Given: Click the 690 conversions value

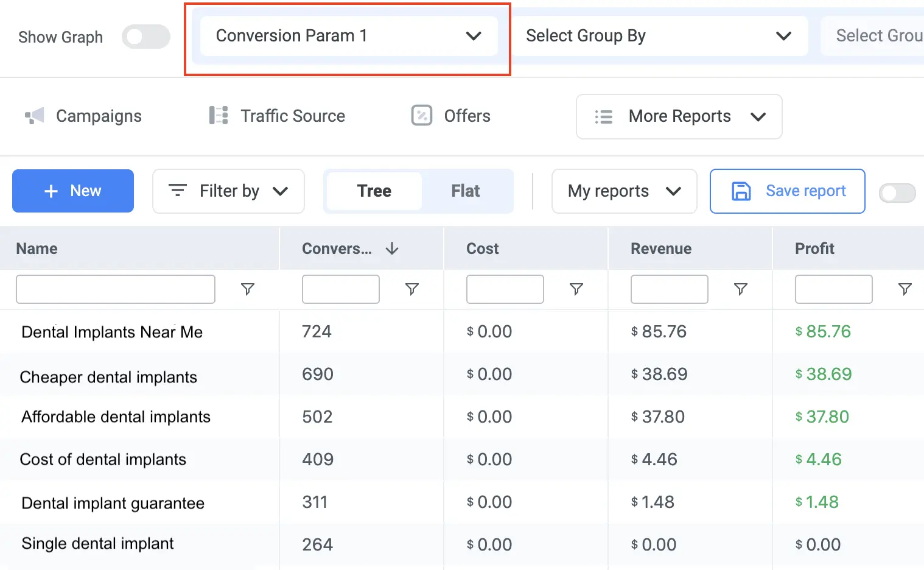Looking at the screenshot, I should (318, 374).
